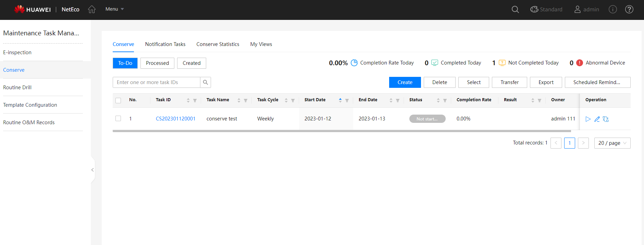644x245 pixels.
Task: Open the 20 / page size dropdown
Action: click(612, 143)
